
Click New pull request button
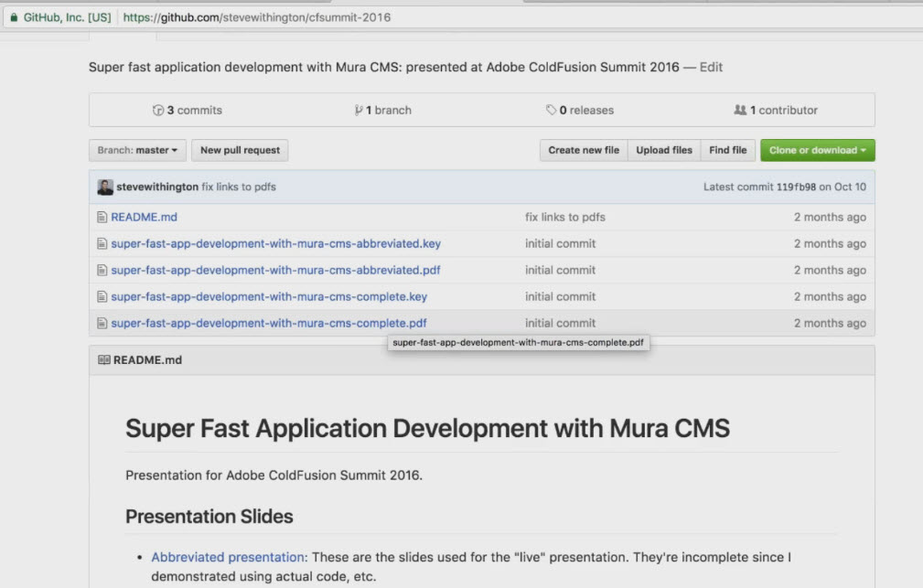click(240, 150)
